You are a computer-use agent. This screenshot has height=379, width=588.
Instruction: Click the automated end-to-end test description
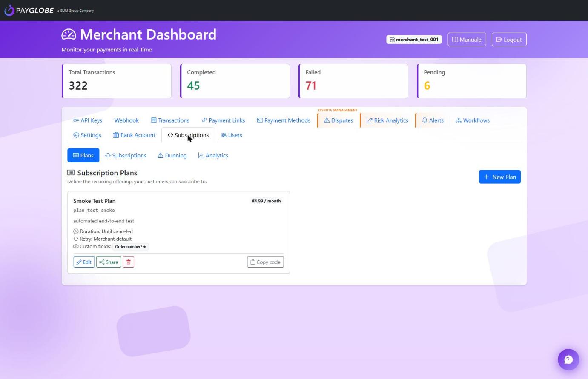(x=103, y=221)
